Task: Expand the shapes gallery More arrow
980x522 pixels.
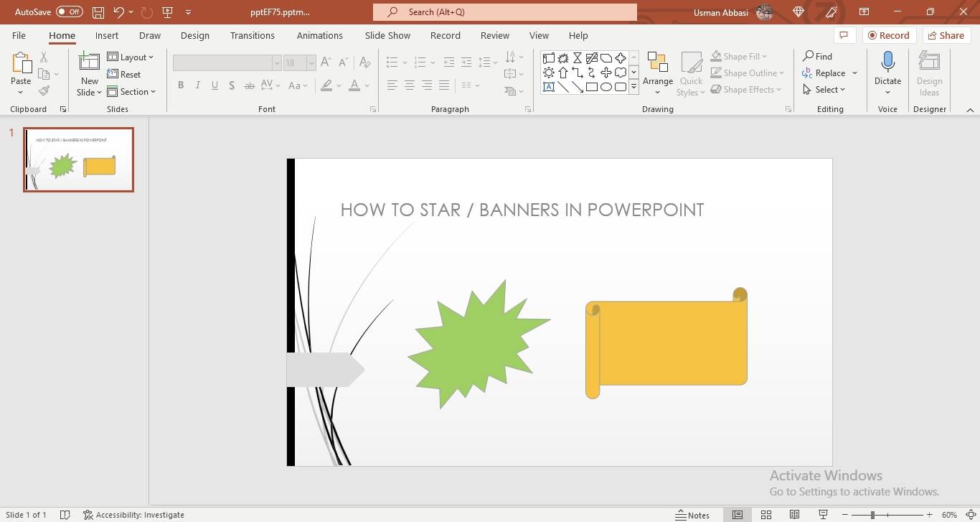Action: (x=633, y=87)
